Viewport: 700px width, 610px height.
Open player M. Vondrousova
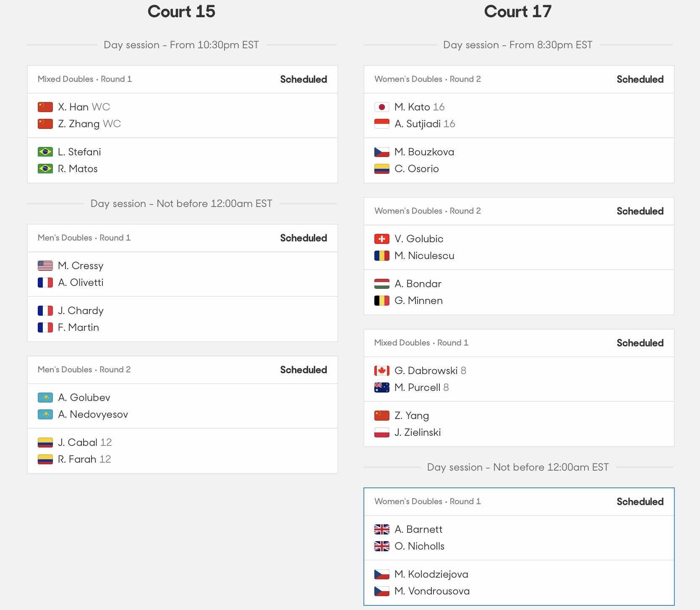[432, 591]
